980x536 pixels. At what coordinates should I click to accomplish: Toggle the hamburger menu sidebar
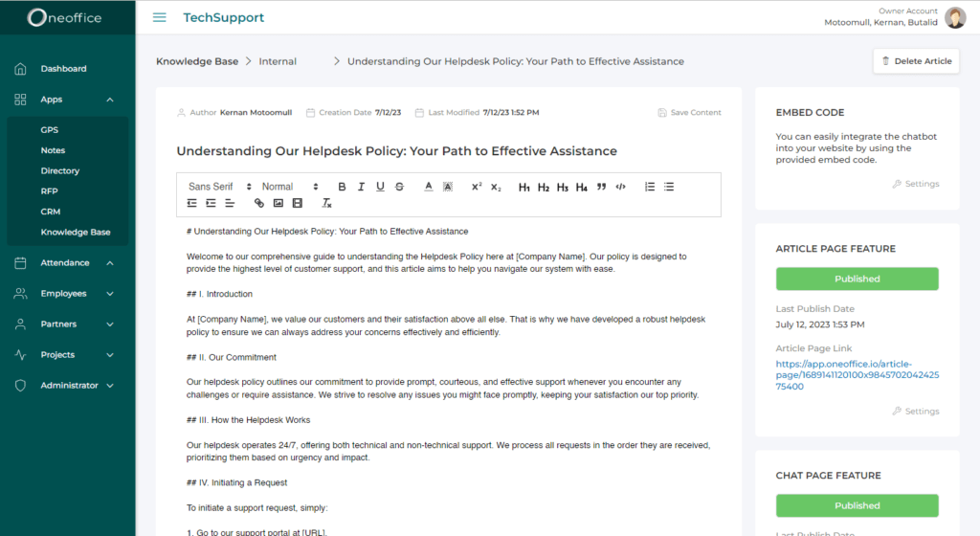click(x=160, y=17)
